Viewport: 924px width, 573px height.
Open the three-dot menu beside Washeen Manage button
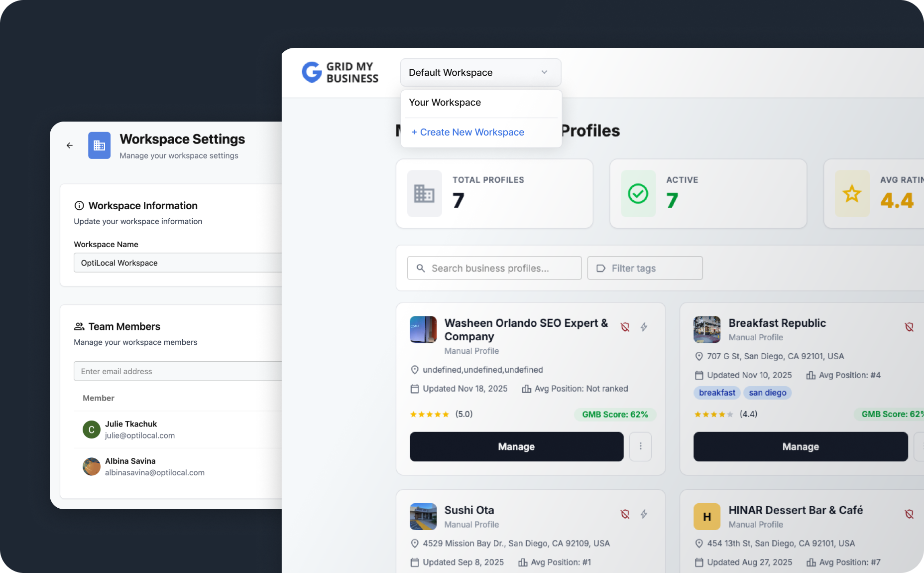point(641,446)
